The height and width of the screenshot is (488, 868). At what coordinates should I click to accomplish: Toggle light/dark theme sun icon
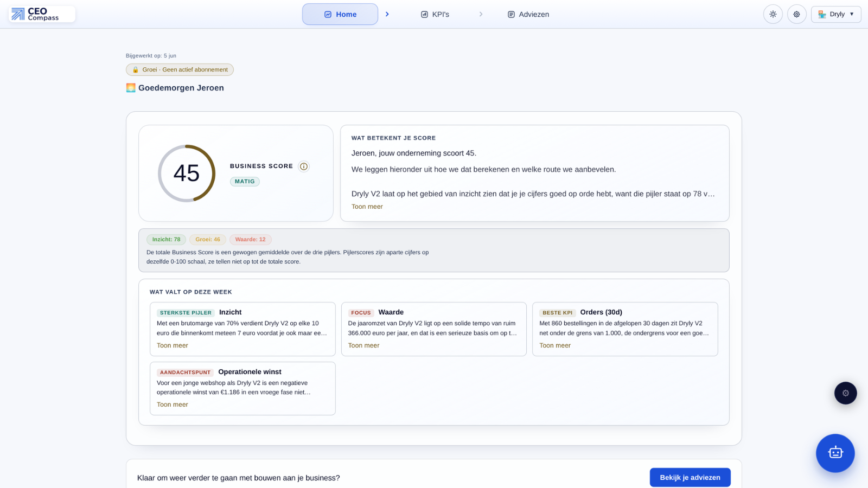773,14
